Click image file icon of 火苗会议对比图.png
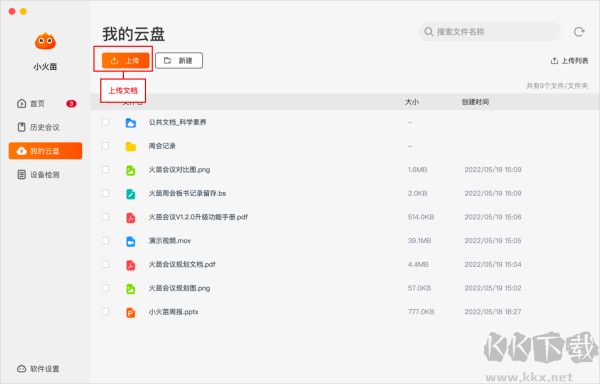This screenshot has height=384, width=600. [131, 170]
